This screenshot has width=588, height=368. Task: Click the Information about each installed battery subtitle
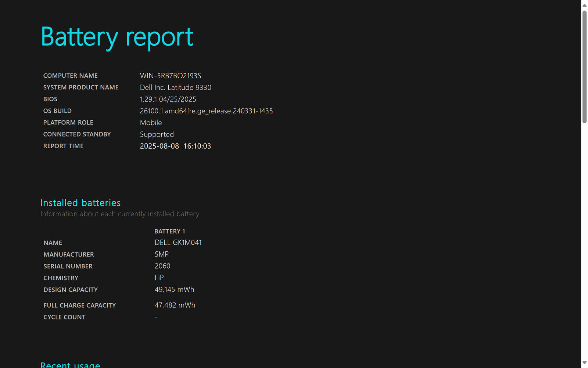tap(120, 214)
